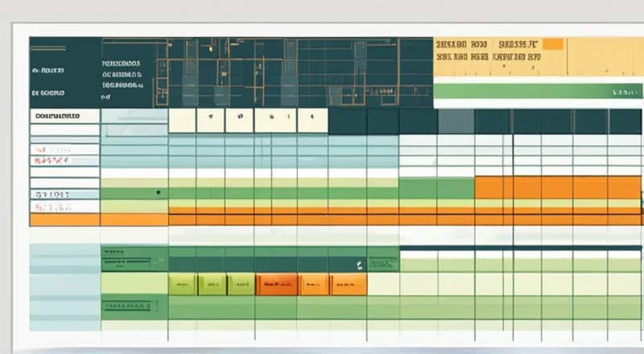Click the wide dark-orange block in bottom row
644x354 pixels.
[276, 284]
